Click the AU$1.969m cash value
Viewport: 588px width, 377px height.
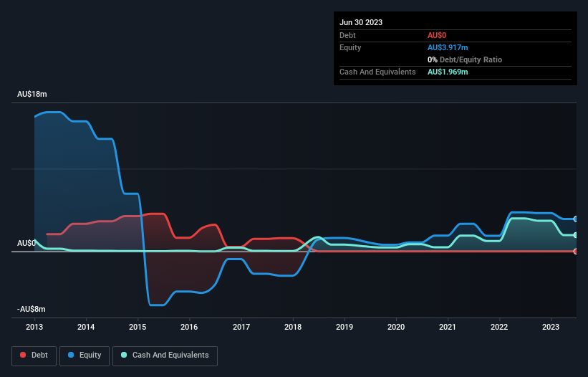pos(448,72)
